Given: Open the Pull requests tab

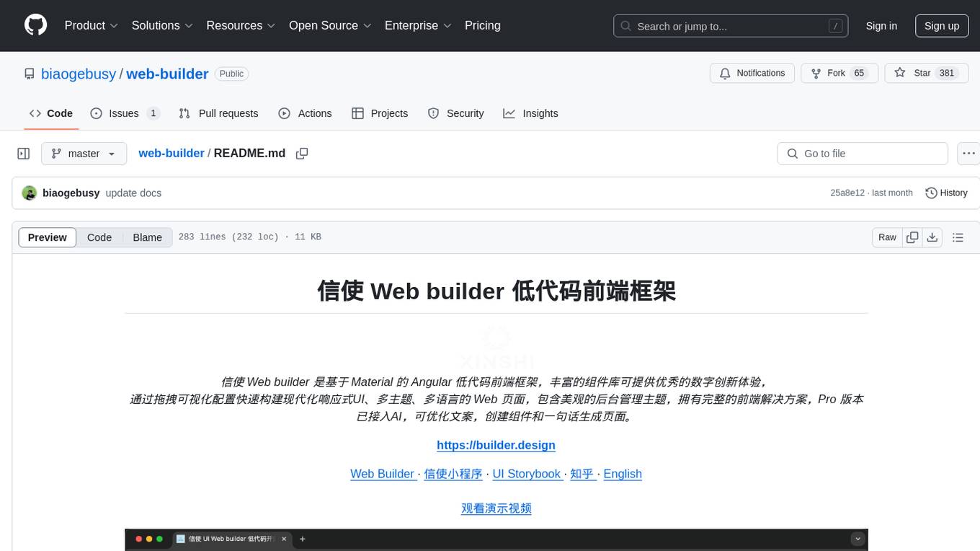Looking at the screenshot, I should click(218, 113).
